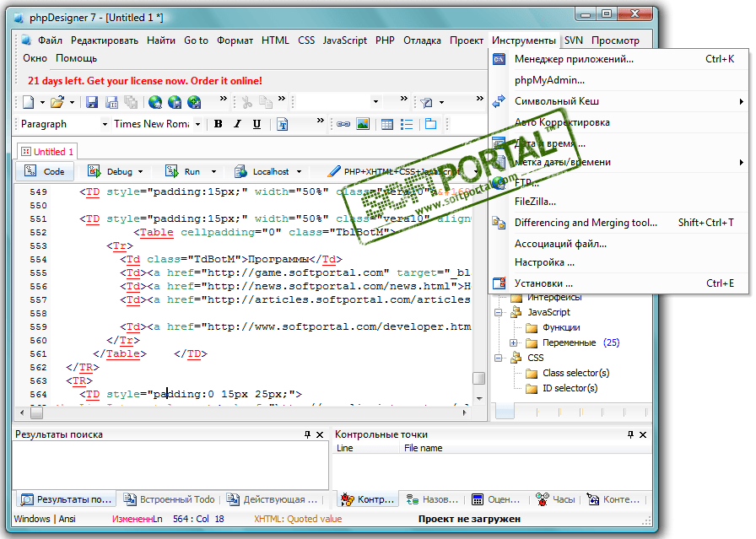Toggle Italic formatting

[237, 124]
